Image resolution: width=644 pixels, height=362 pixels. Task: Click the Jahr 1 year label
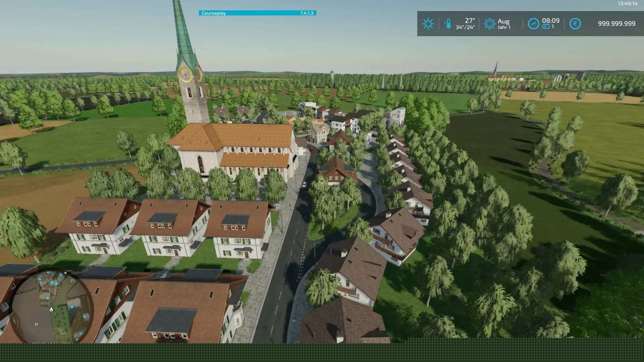coord(504,27)
